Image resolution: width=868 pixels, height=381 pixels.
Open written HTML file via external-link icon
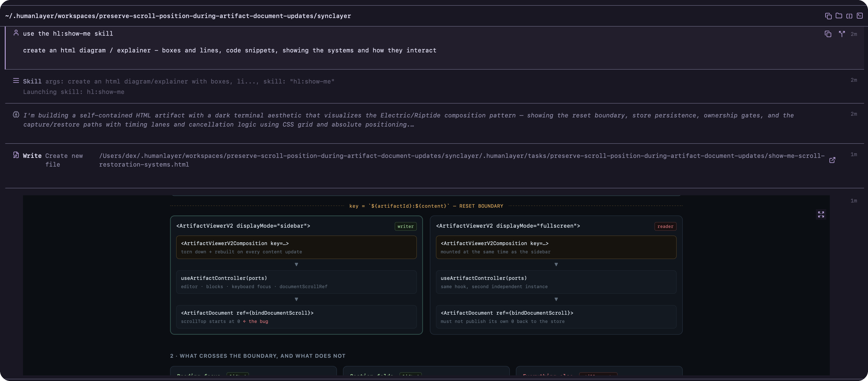click(x=832, y=160)
